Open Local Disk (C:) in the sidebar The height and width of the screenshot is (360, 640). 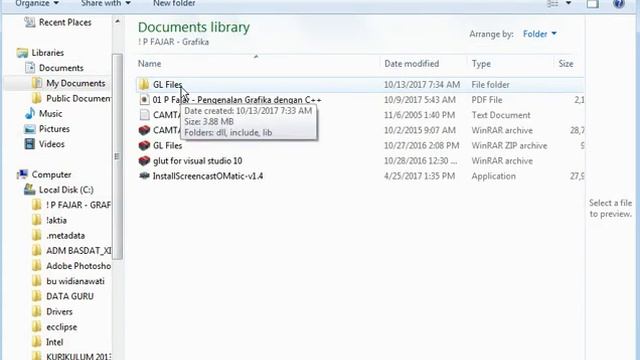click(x=66, y=190)
